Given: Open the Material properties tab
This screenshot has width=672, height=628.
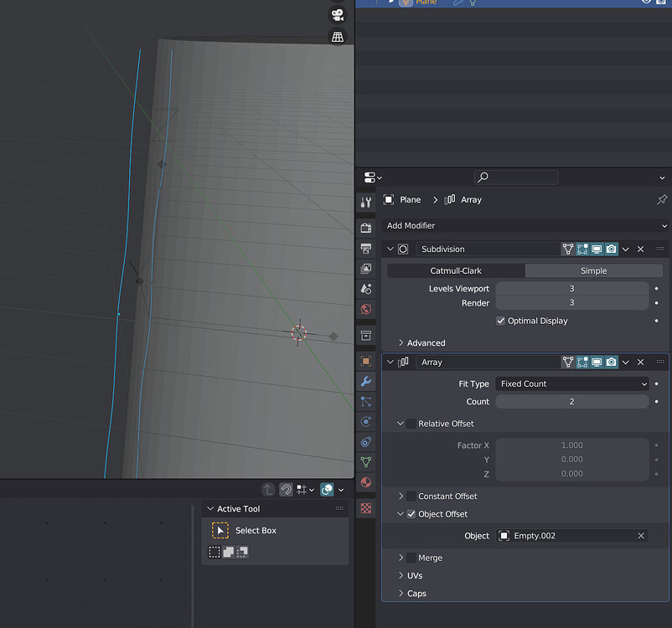Looking at the screenshot, I should coord(365,482).
